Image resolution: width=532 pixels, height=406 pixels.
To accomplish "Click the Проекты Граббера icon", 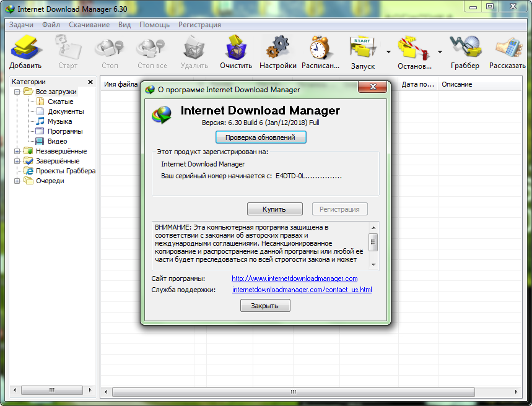I will (x=28, y=171).
